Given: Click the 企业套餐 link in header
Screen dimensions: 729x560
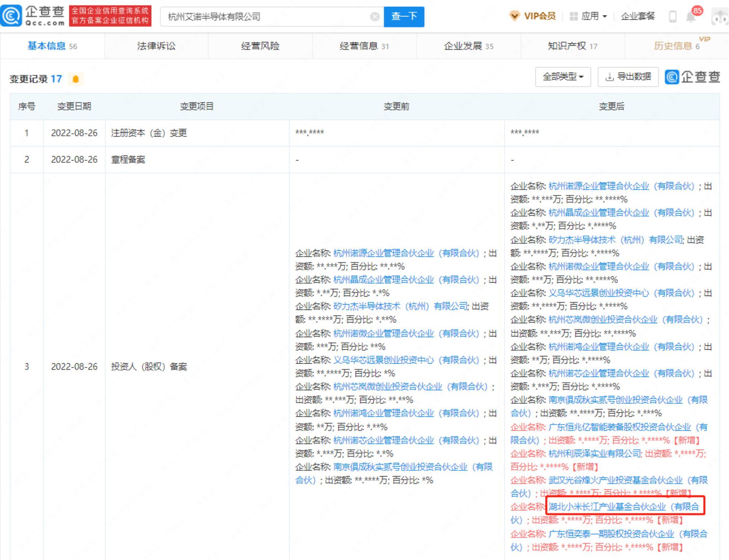Looking at the screenshot, I should [638, 16].
